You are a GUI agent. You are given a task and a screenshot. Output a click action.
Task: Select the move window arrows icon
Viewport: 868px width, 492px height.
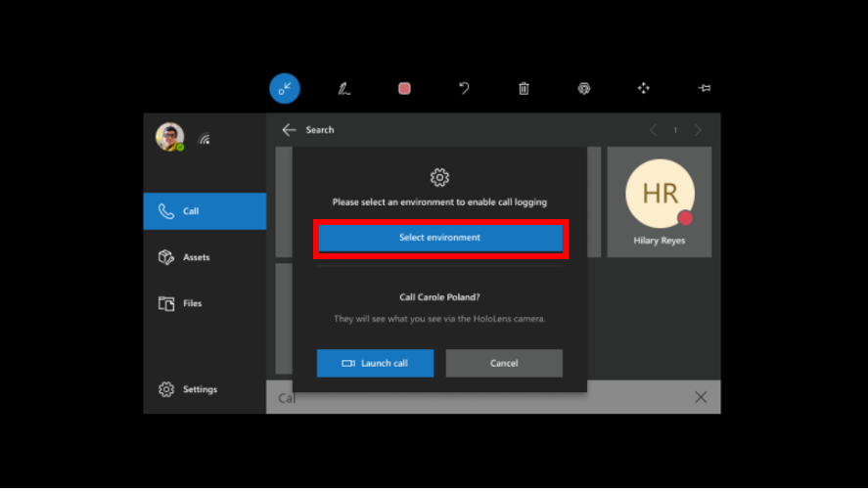tap(644, 89)
